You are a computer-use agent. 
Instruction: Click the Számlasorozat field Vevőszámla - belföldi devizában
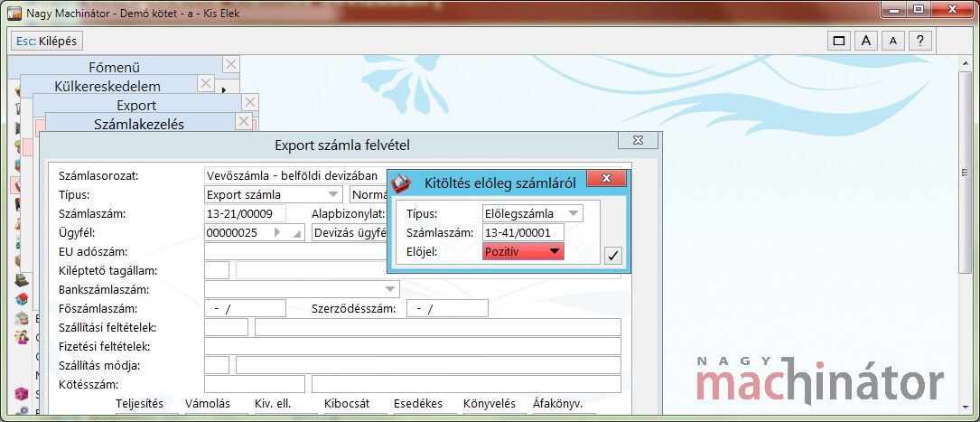pos(294,175)
